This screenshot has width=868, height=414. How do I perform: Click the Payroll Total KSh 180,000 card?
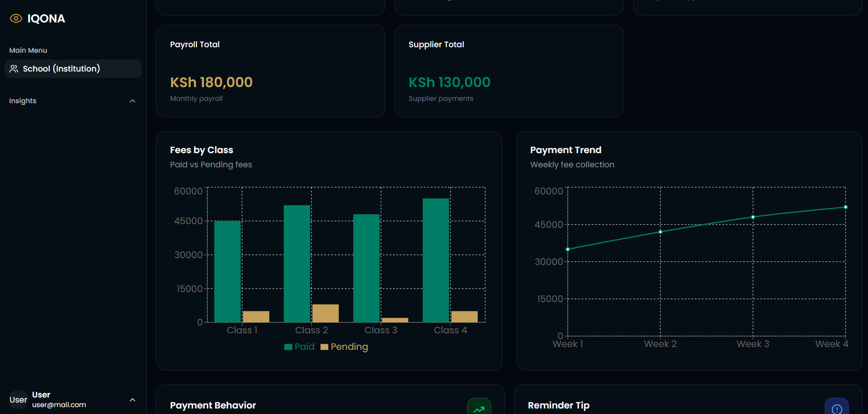(x=270, y=71)
